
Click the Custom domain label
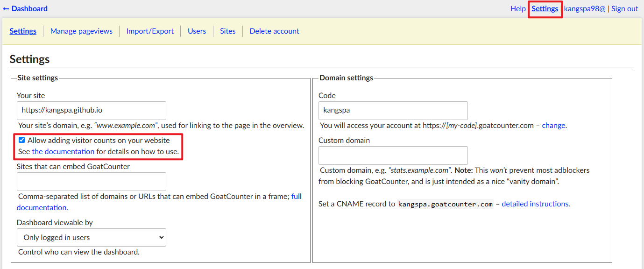coord(344,140)
